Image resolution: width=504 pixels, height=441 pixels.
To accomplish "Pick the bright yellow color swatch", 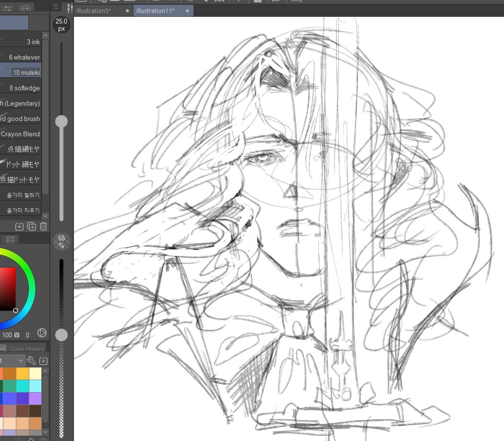I will [23, 374].
